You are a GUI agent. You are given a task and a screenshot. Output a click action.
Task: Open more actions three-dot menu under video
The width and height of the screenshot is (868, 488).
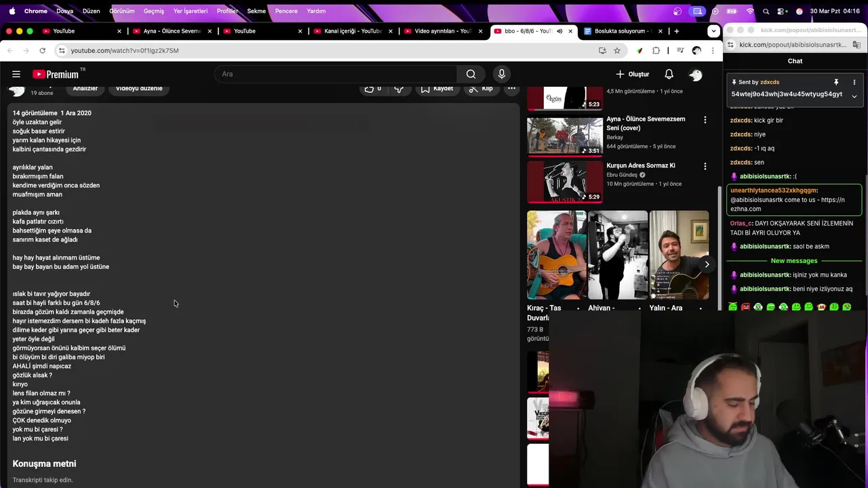pyautogui.click(x=512, y=89)
